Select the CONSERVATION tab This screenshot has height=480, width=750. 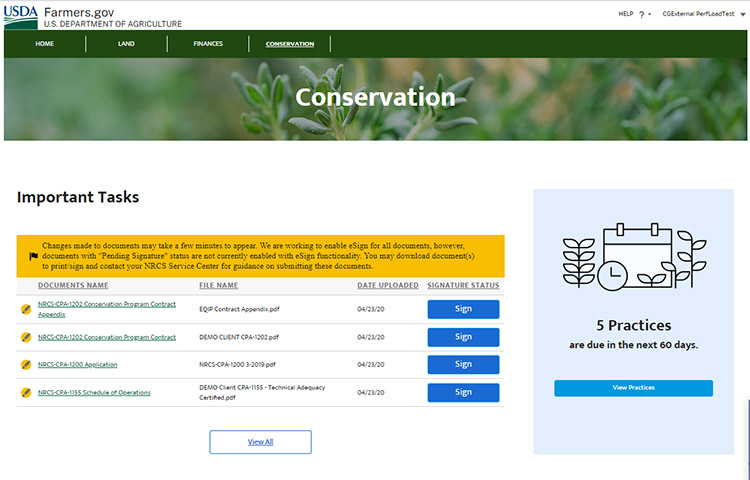[290, 44]
